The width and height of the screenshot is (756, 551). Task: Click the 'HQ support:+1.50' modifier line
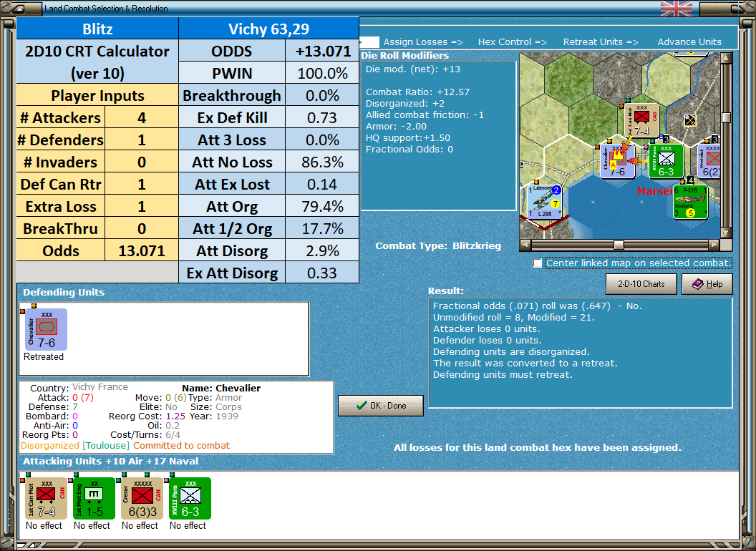tap(408, 137)
